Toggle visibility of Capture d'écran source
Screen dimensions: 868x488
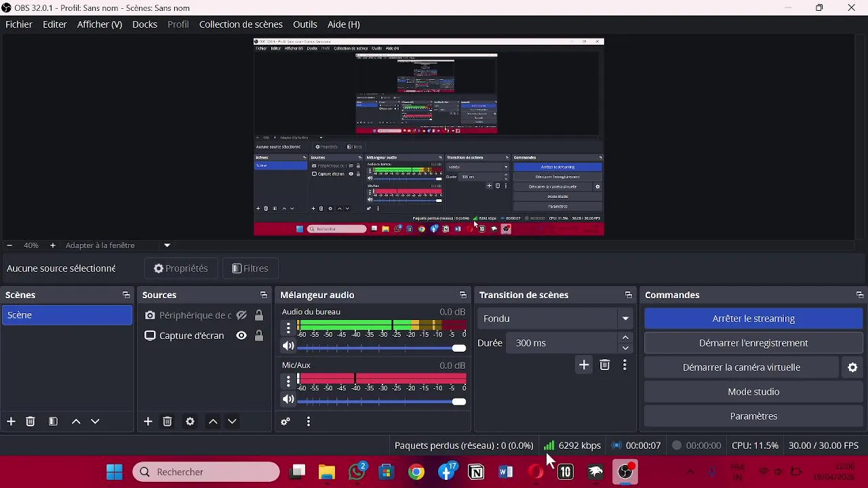click(x=241, y=335)
